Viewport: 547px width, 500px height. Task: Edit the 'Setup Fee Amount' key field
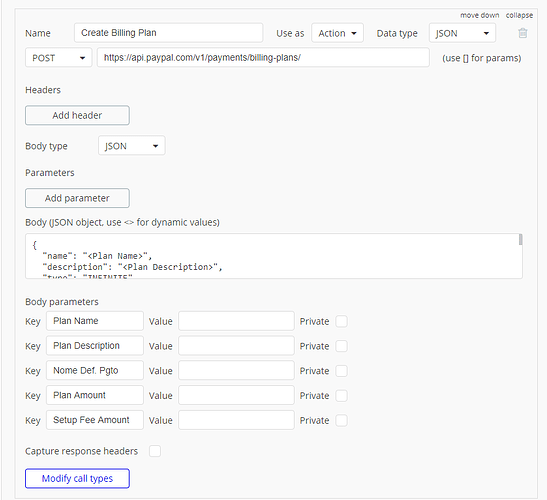(95, 420)
